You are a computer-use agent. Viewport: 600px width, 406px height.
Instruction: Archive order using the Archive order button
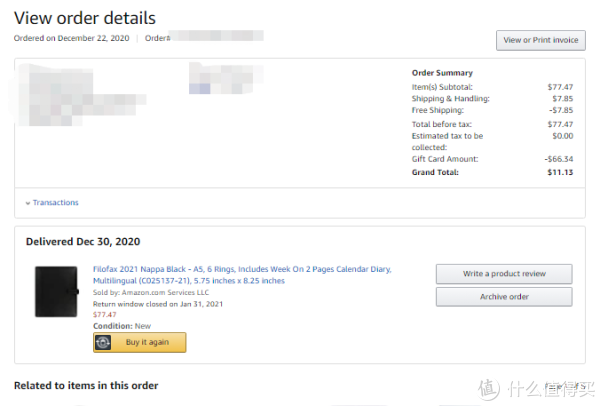tap(504, 297)
